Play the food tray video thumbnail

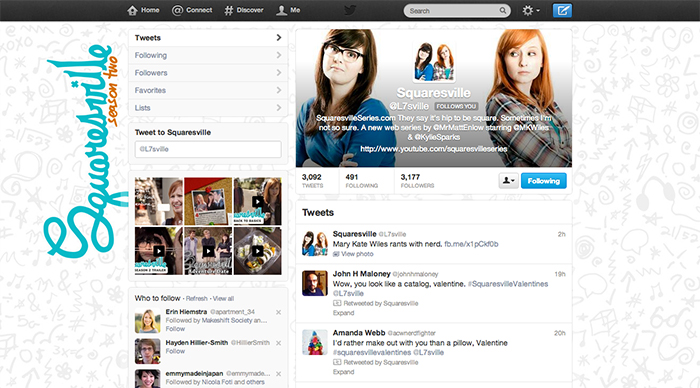pyautogui.click(x=258, y=250)
